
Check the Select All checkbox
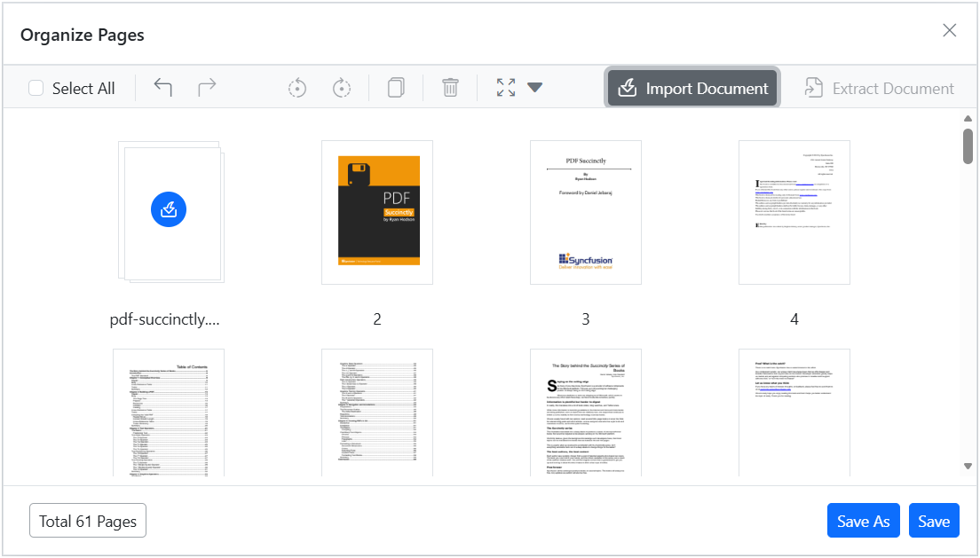click(x=36, y=88)
